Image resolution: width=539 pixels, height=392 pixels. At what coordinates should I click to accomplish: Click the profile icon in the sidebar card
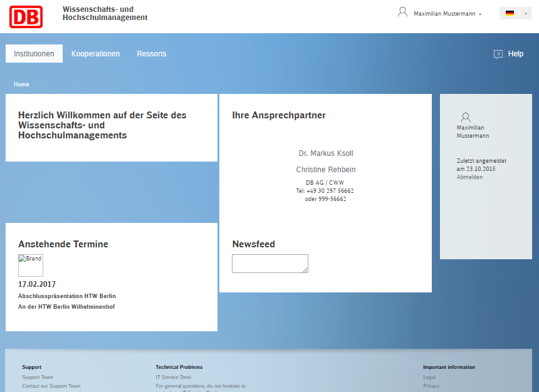(x=465, y=117)
